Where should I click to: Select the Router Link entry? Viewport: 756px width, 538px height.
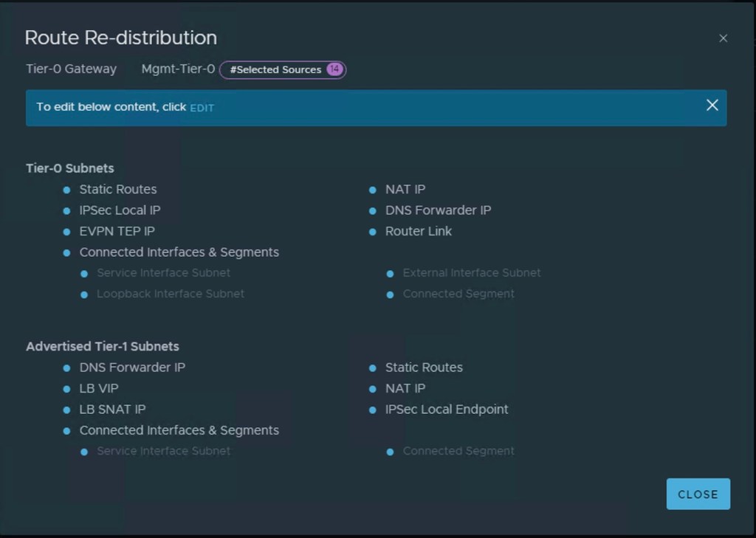[x=418, y=231]
